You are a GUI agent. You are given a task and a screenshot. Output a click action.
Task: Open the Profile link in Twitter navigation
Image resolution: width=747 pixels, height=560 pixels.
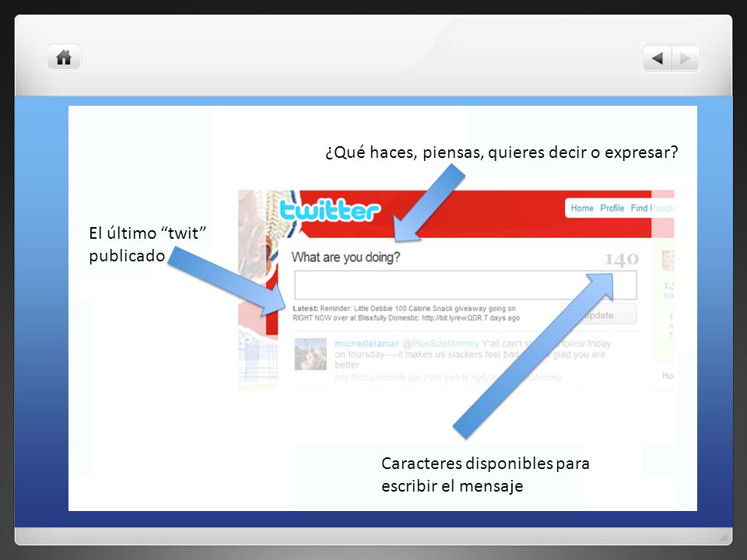[612, 208]
